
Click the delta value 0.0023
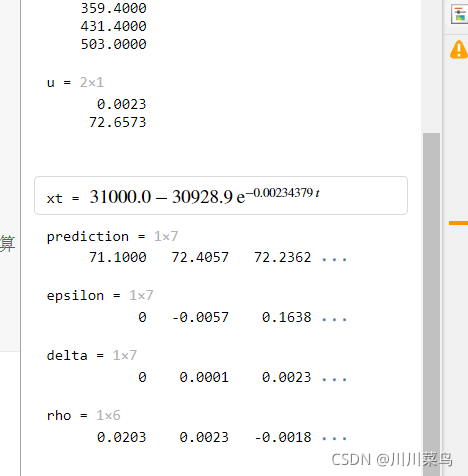point(287,377)
